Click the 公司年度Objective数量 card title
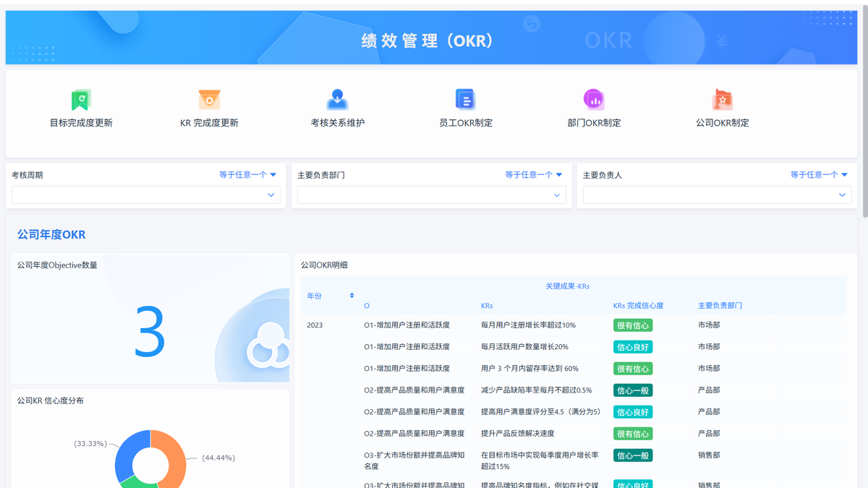The height and width of the screenshot is (488, 868). [x=57, y=265]
